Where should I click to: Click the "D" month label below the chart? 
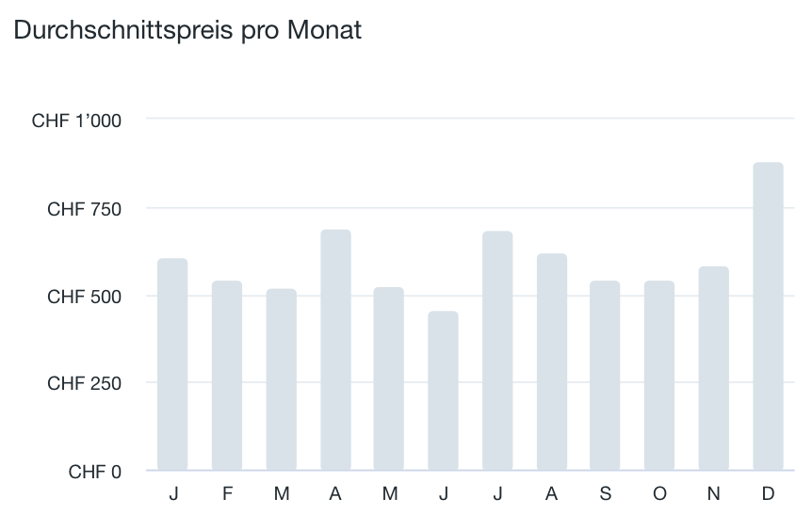click(768, 493)
